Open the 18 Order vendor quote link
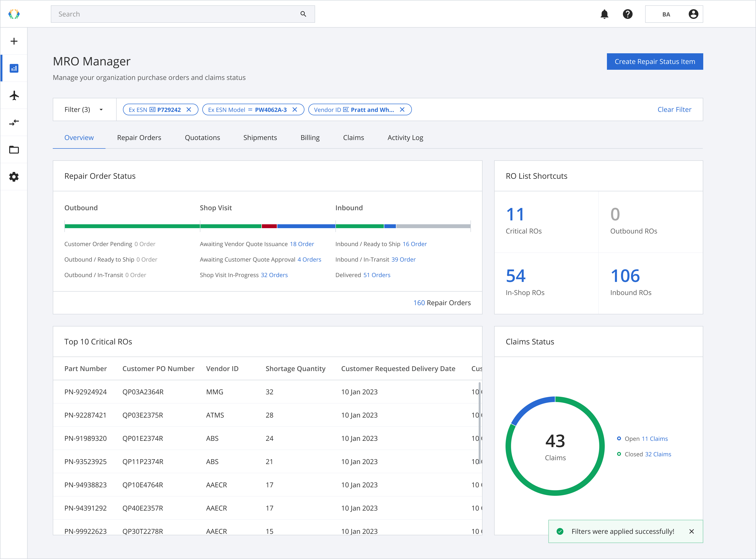The image size is (756, 559). tap(302, 244)
